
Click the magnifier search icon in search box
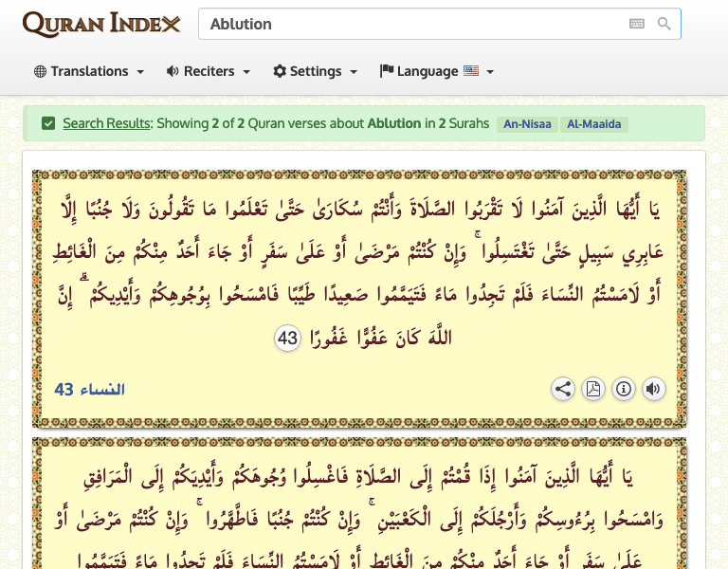coord(664,24)
